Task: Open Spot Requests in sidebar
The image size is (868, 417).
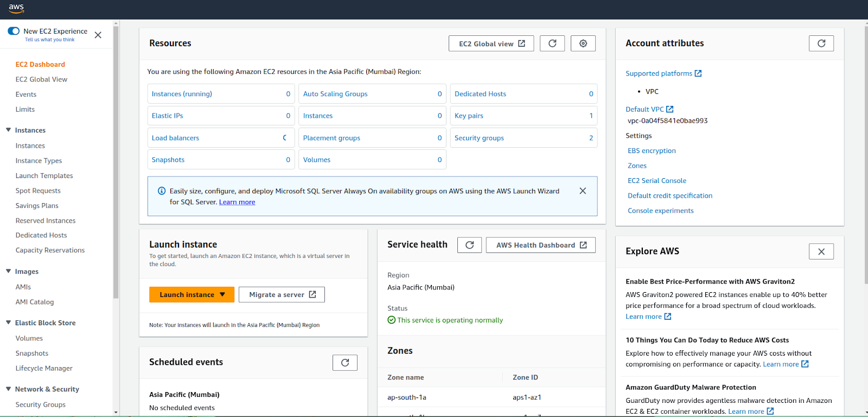Action: (x=38, y=191)
